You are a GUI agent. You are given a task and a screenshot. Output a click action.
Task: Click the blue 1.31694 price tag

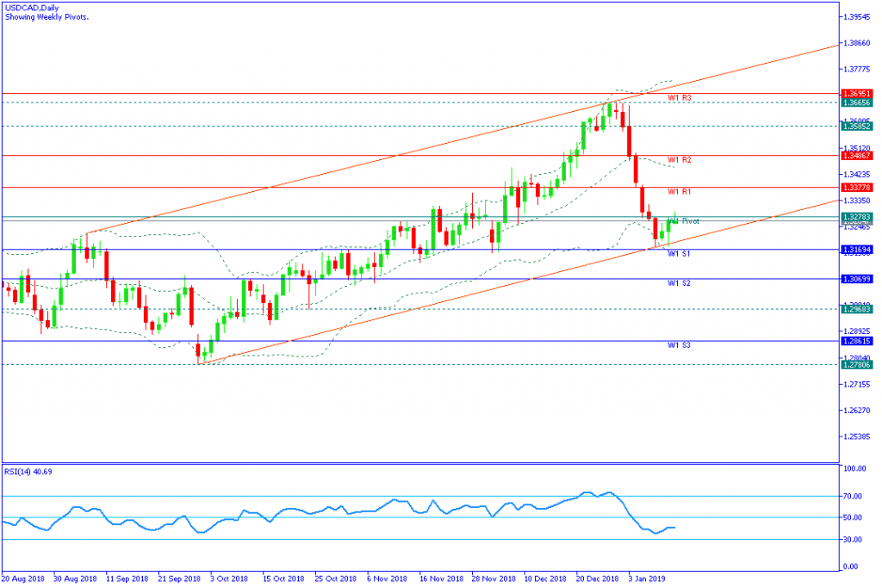858,250
